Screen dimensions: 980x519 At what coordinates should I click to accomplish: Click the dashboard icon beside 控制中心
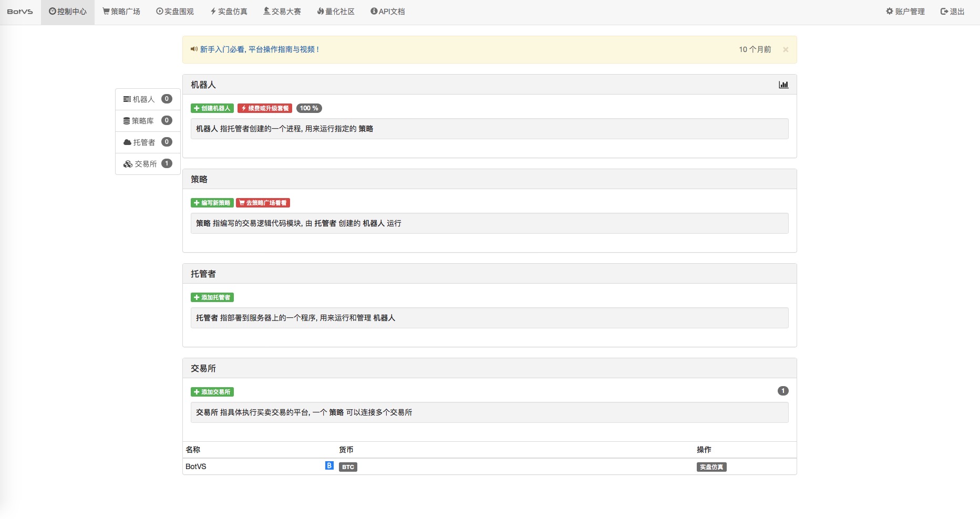(53, 11)
